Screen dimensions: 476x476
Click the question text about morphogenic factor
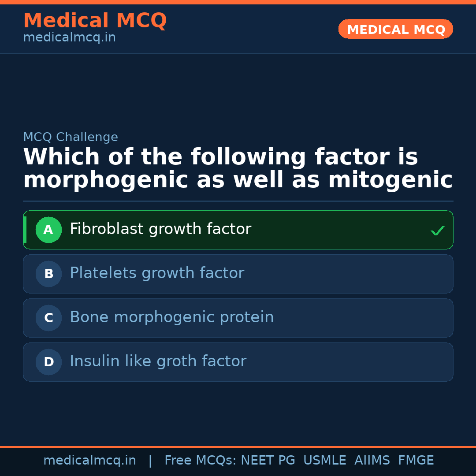(x=238, y=169)
